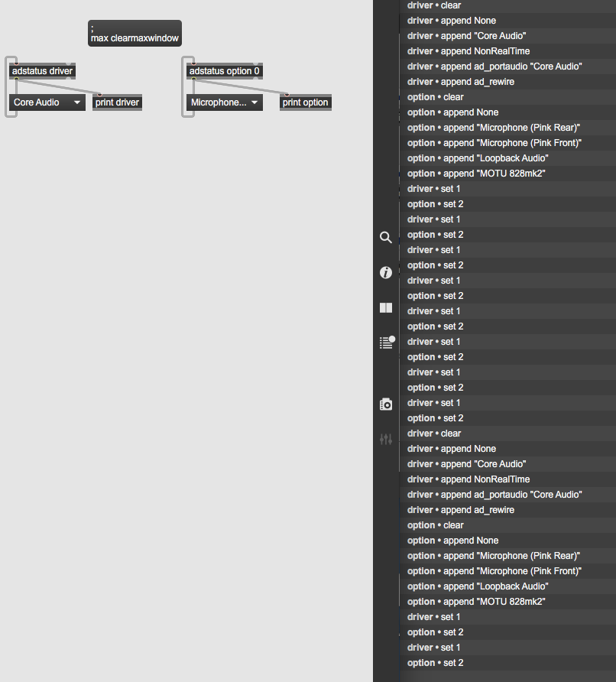Select the lower "MOTU 828mk2" console row
The width and height of the screenshot is (616, 682).
(507, 602)
